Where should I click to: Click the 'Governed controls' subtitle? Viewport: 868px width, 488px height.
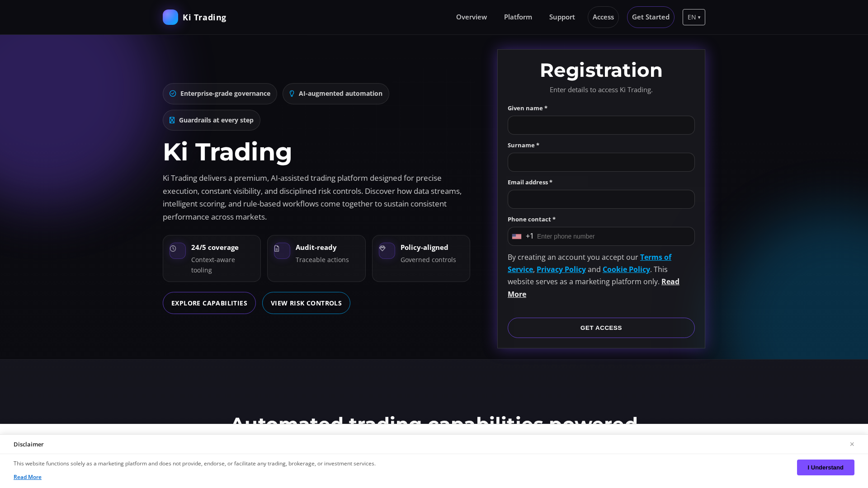[428, 260]
